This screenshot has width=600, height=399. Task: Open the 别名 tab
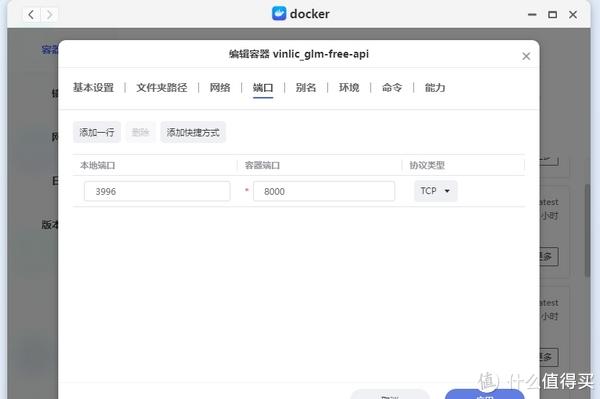(306, 88)
